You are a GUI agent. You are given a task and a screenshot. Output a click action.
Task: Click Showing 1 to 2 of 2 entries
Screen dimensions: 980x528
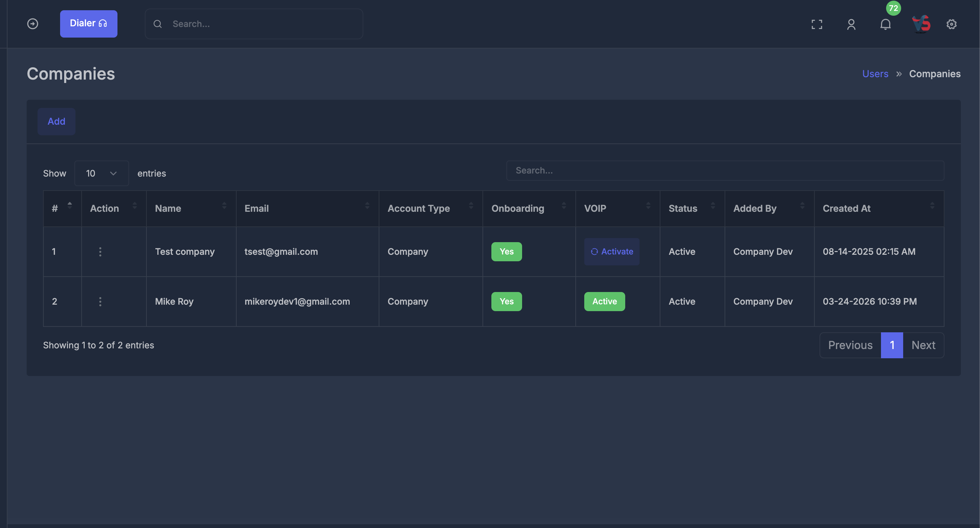coord(99,345)
